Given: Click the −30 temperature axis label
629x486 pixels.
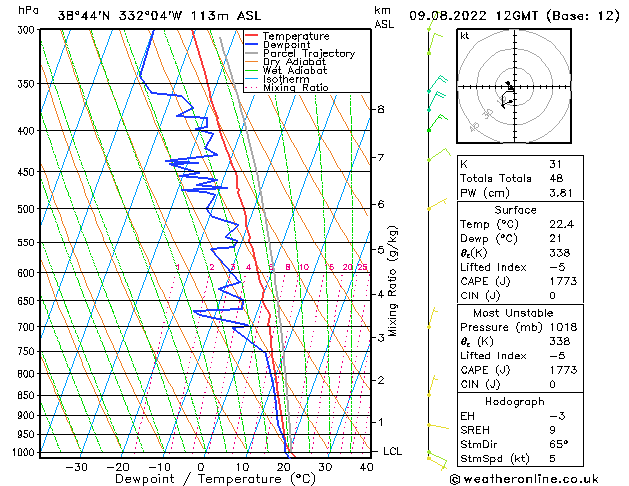Looking at the screenshot, I should [x=76, y=468].
